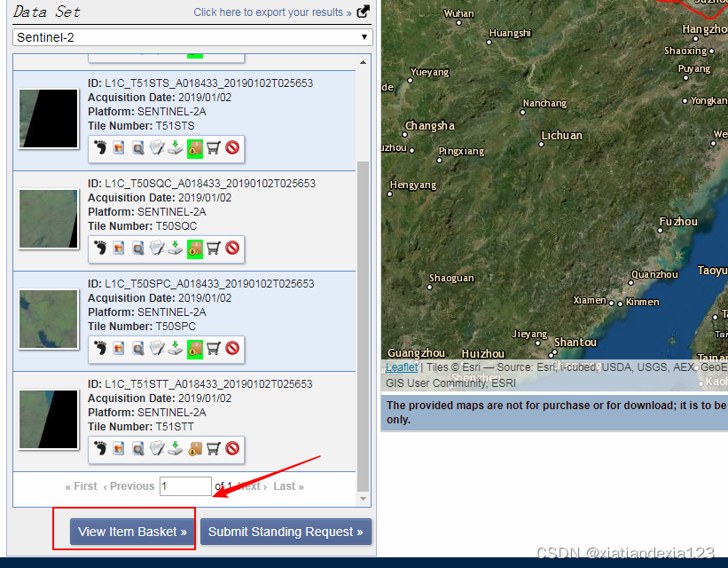Go to Last results page
The image size is (728, 568).
(288, 486)
